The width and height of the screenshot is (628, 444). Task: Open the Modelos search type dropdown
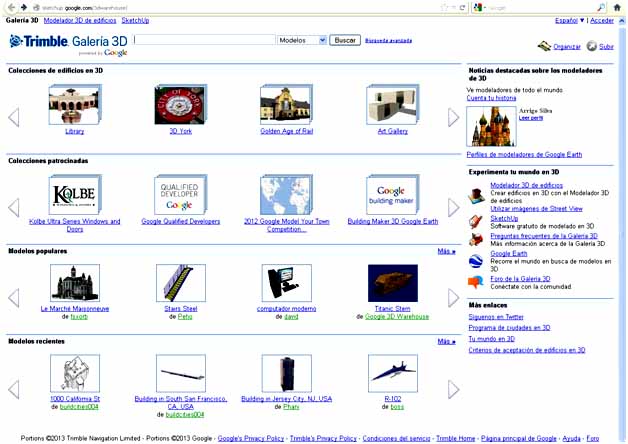pos(302,40)
